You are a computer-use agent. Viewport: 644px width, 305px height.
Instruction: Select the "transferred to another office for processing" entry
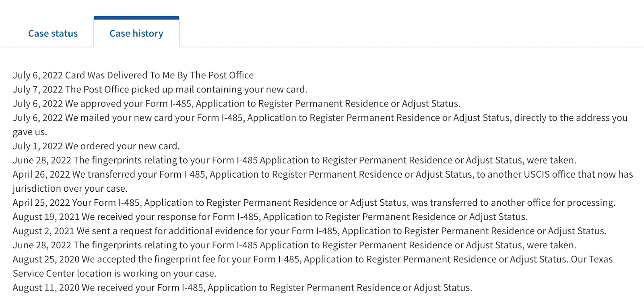[x=314, y=203]
